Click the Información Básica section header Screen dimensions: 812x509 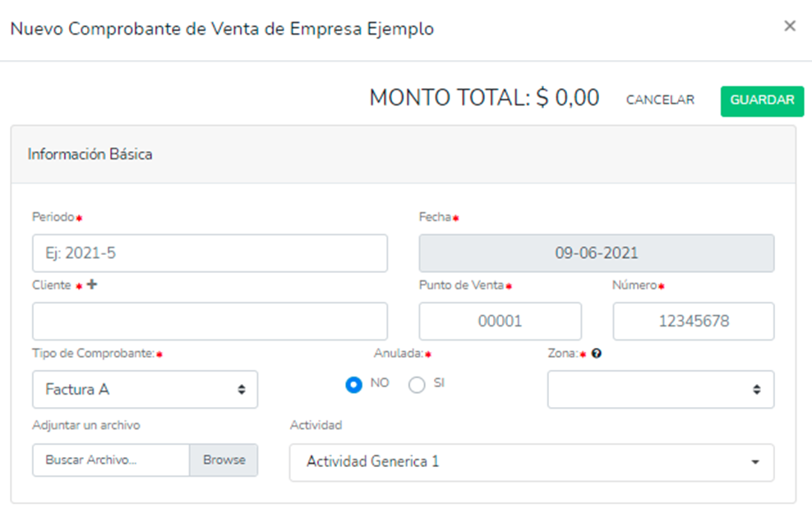90,154
